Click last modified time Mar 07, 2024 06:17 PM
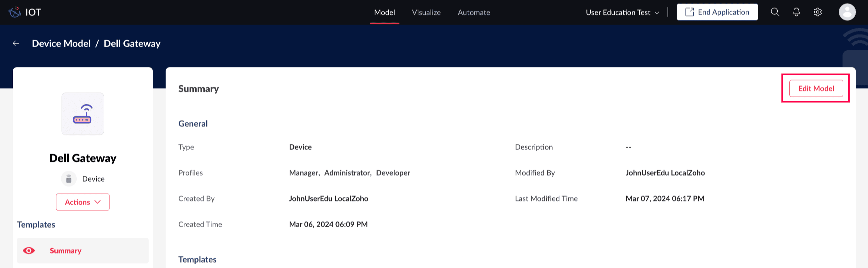The width and height of the screenshot is (868, 268). (665, 199)
